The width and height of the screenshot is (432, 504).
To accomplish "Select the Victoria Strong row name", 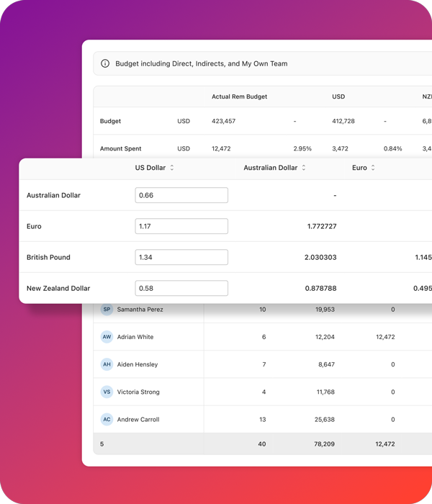I will [138, 392].
